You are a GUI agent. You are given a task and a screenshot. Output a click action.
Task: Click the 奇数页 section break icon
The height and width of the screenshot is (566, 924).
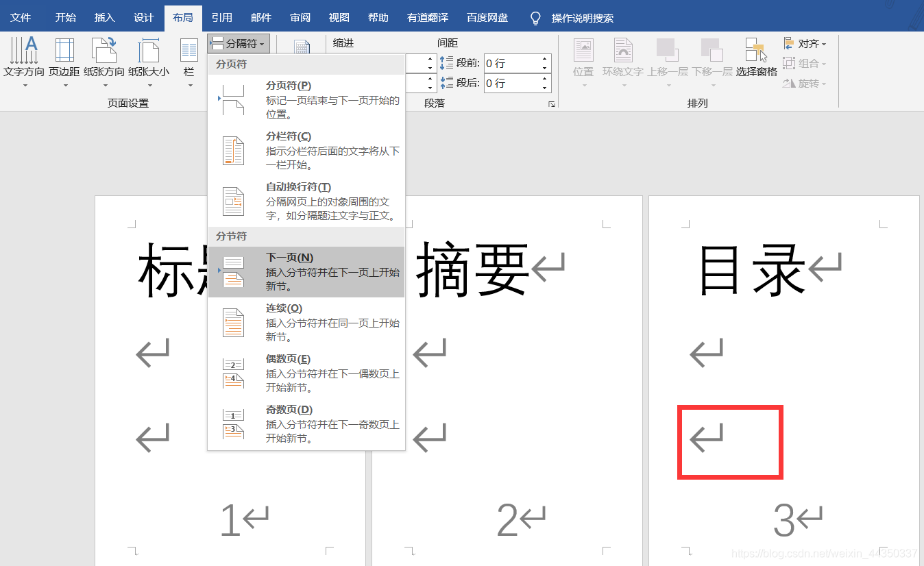pyautogui.click(x=233, y=424)
